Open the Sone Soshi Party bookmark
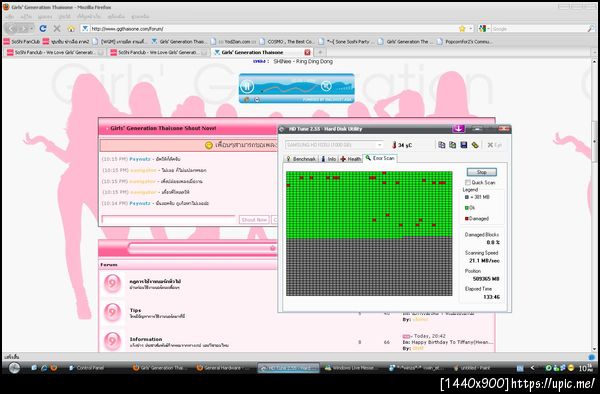Viewport: 600px width, 394px height. [x=347, y=41]
